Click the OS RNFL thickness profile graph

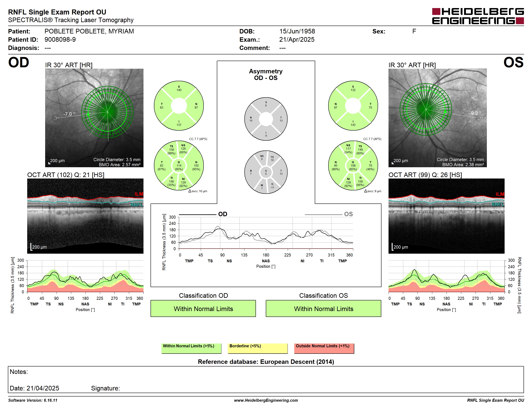point(446,276)
